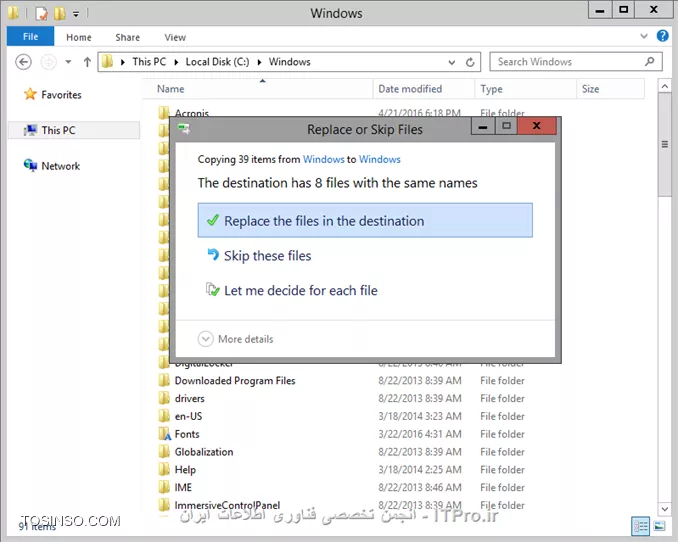Screen dimensions: 678x542
Task: Expand the address bar history dropdown
Action: tap(452, 62)
